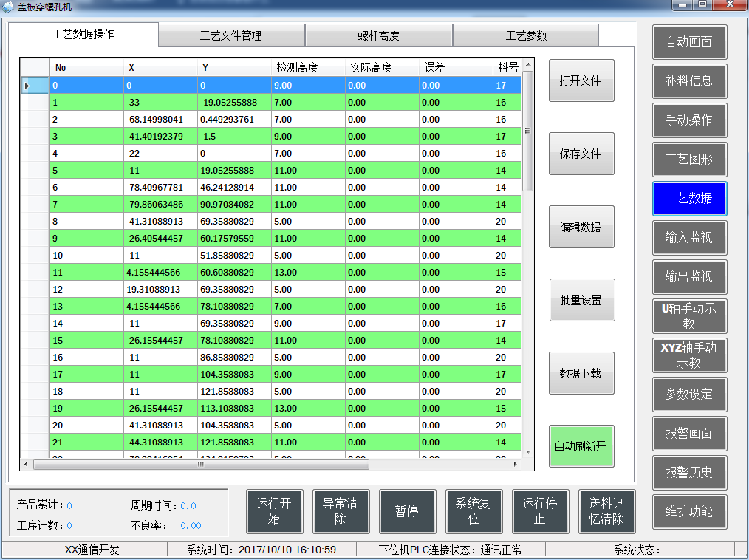The height and width of the screenshot is (560, 749).
Task: Save the data using 保存文件
Action: pos(581,154)
